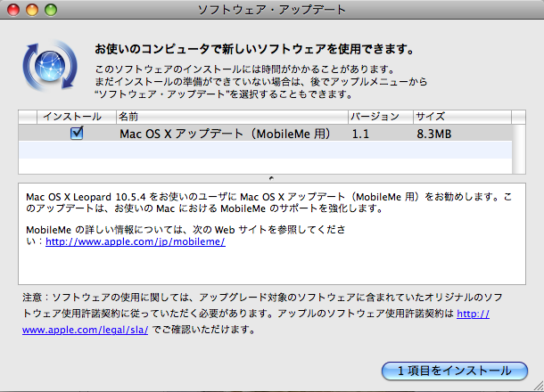Click the 1 項目をインストール button
The image size is (544, 392).
[x=455, y=371]
